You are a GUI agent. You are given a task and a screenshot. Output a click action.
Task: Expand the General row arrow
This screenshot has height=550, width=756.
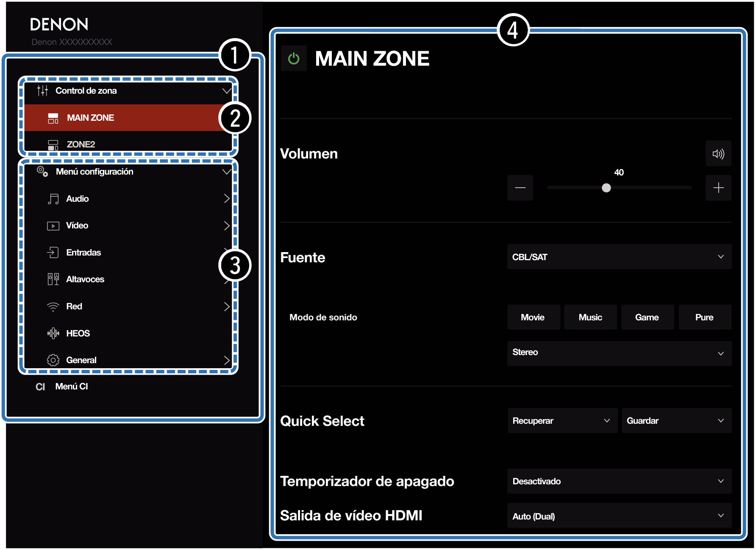click(227, 360)
